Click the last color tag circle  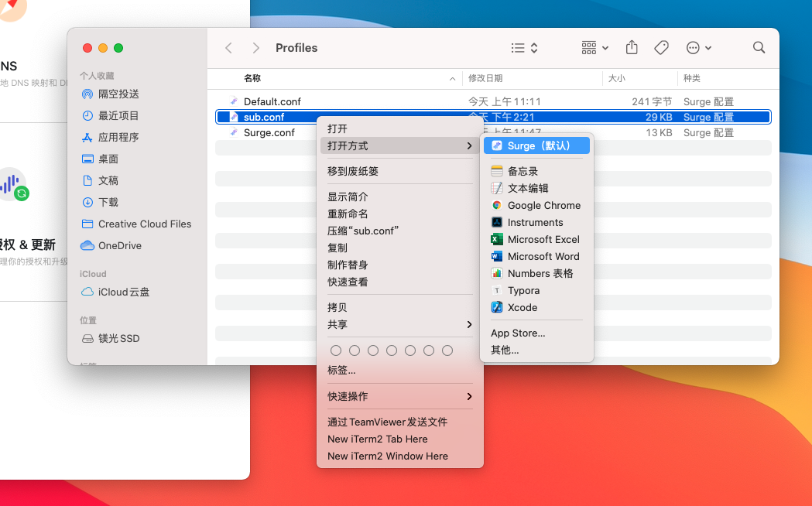pyautogui.click(x=447, y=350)
